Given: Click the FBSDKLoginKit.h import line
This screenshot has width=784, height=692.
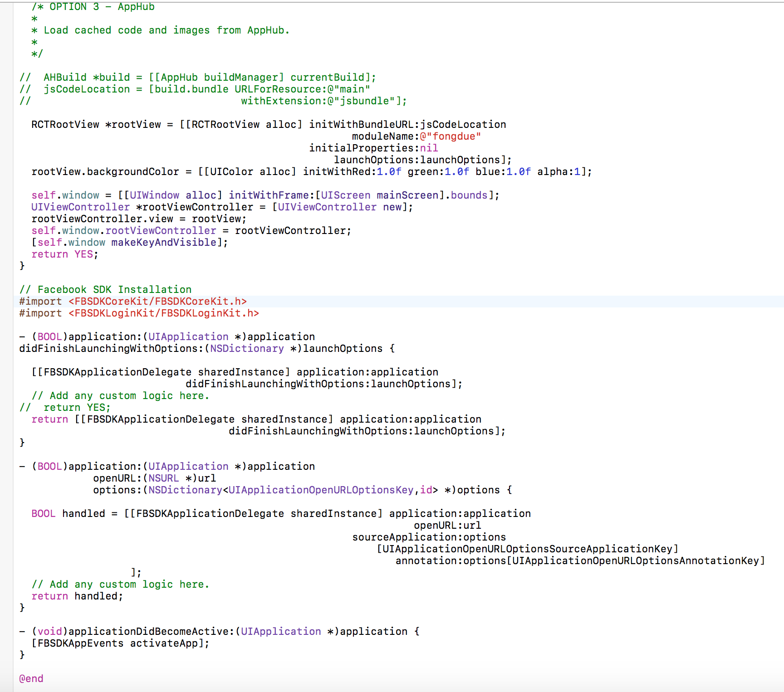Looking at the screenshot, I should point(139,313).
